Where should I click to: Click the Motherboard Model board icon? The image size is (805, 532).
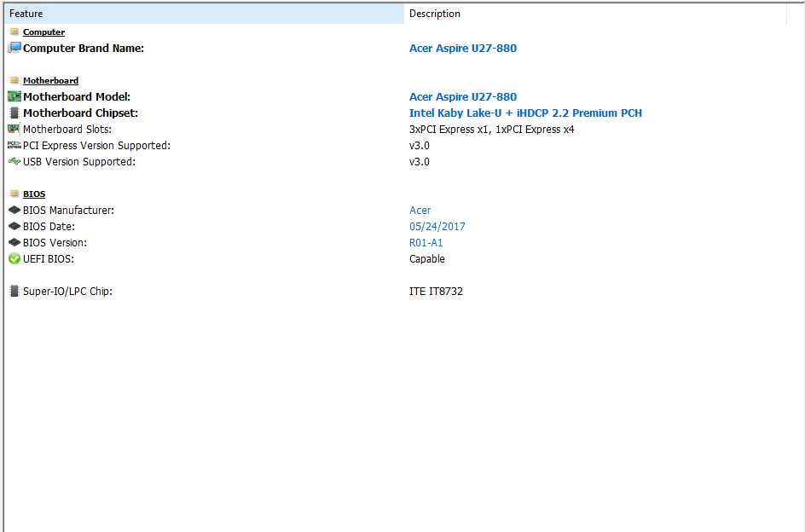(14, 96)
